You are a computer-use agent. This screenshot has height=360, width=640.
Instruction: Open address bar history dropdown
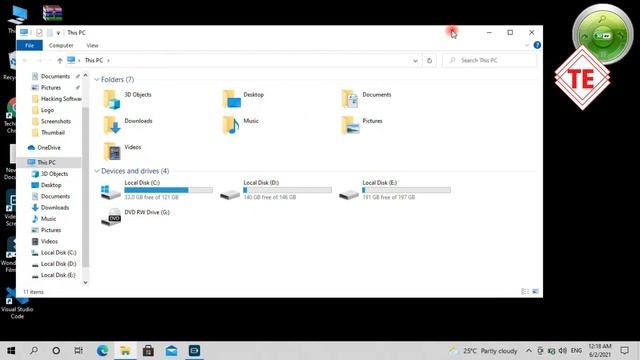[x=415, y=60]
